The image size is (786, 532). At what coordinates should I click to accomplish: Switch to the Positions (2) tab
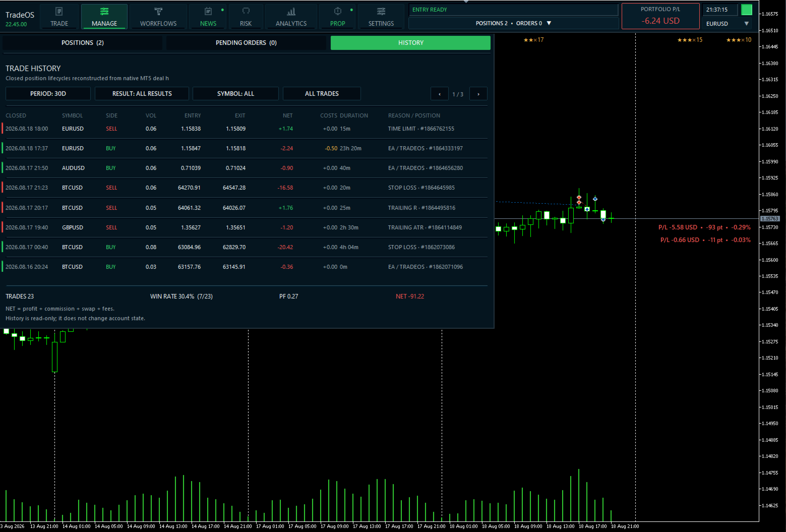[83, 43]
